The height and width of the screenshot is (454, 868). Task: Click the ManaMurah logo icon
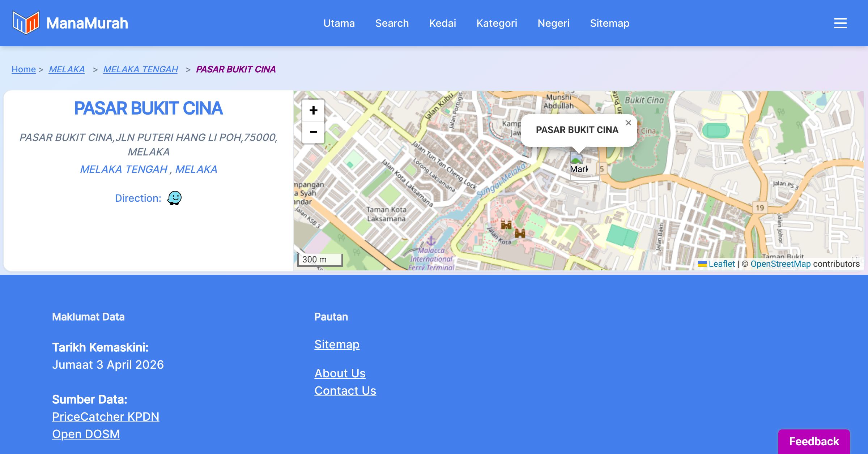(26, 23)
